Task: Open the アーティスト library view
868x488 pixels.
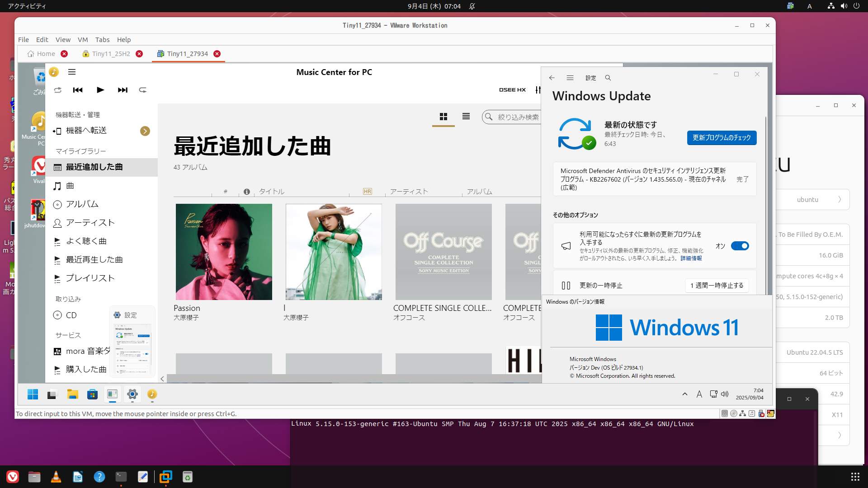Action: click(102, 223)
